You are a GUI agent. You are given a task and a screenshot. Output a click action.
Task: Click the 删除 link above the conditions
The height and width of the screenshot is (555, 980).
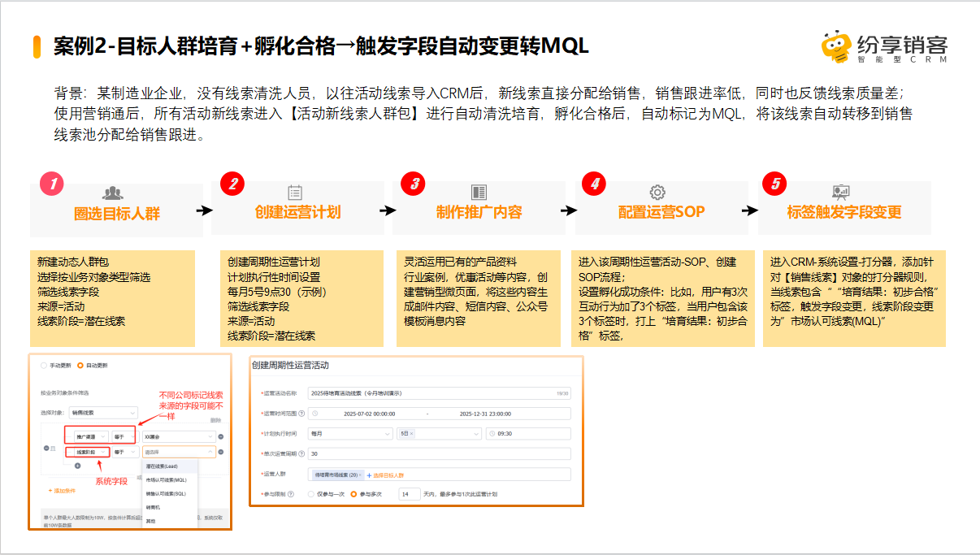point(215,420)
